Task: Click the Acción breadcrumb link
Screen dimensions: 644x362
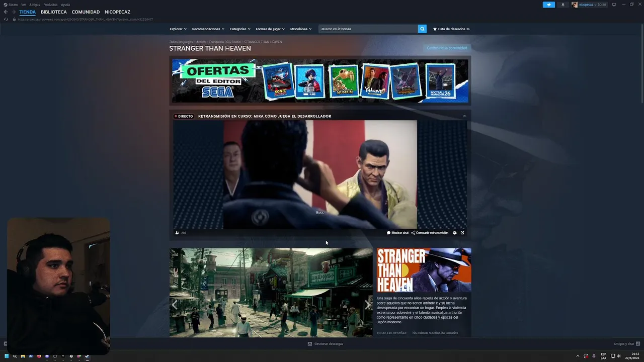Action: coord(201,42)
